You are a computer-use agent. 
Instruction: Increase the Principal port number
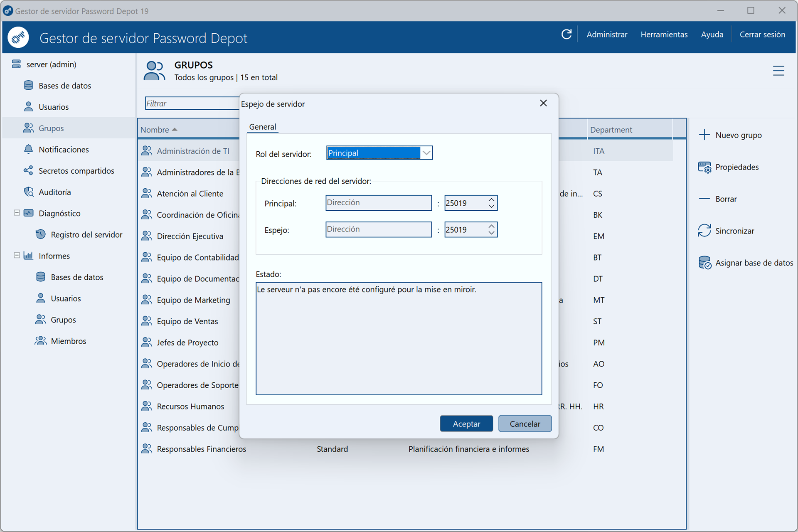click(492, 199)
